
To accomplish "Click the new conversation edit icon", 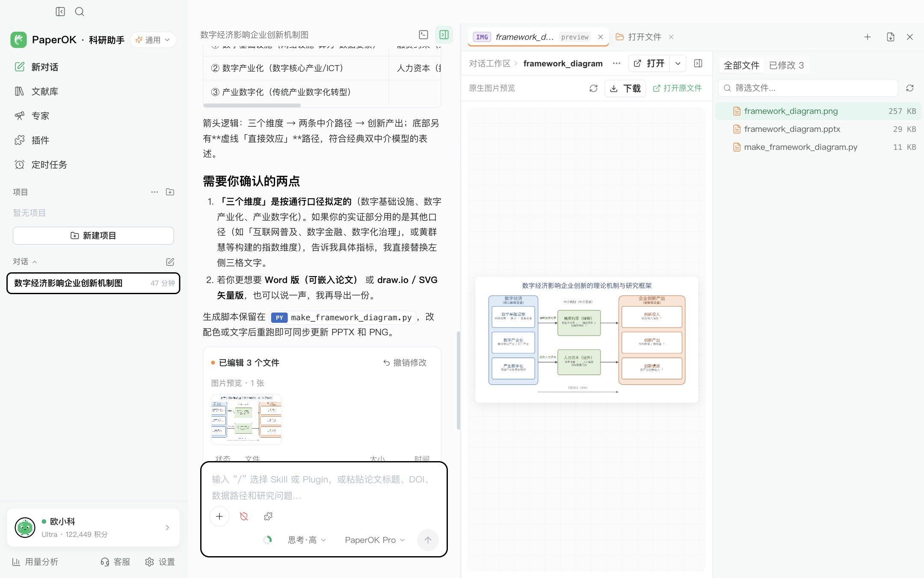I will coord(170,262).
